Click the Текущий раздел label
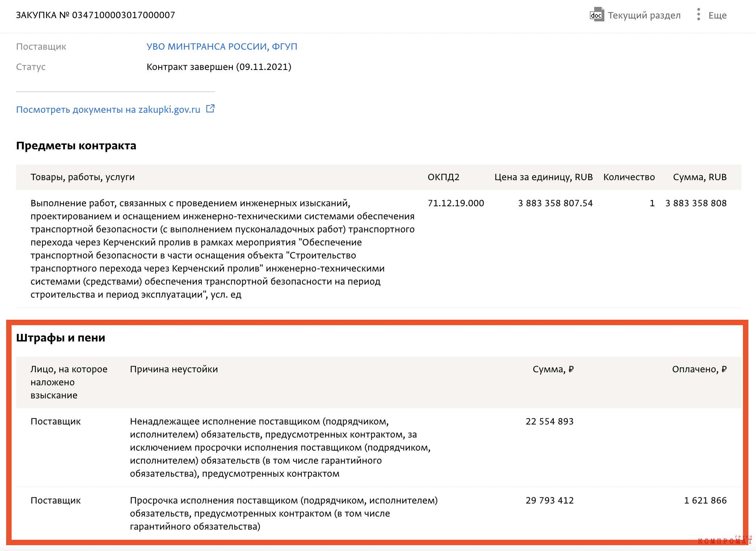The width and height of the screenshot is (756, 551). [x=644, y=15]
